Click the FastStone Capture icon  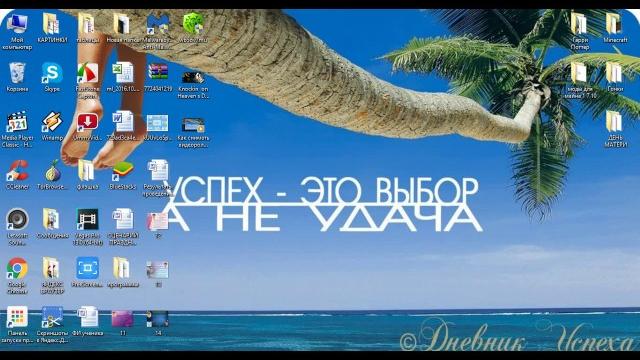tap(87, 73)
